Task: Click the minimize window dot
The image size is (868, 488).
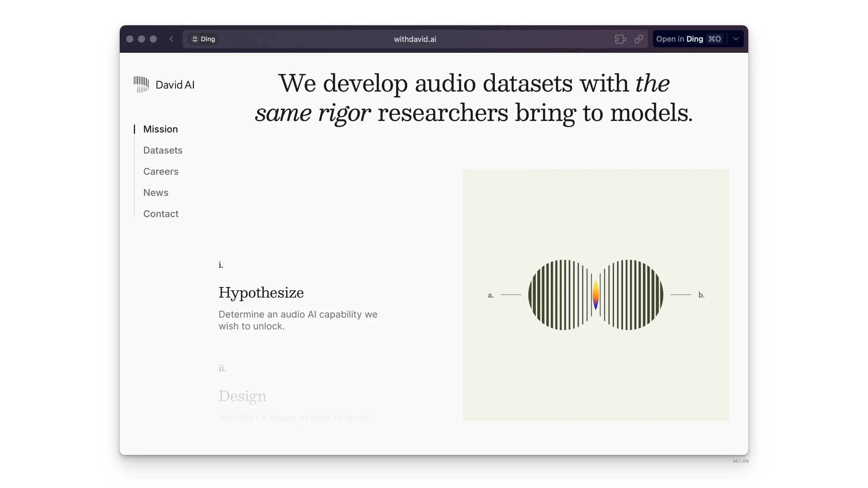Action: coord(142,39)
